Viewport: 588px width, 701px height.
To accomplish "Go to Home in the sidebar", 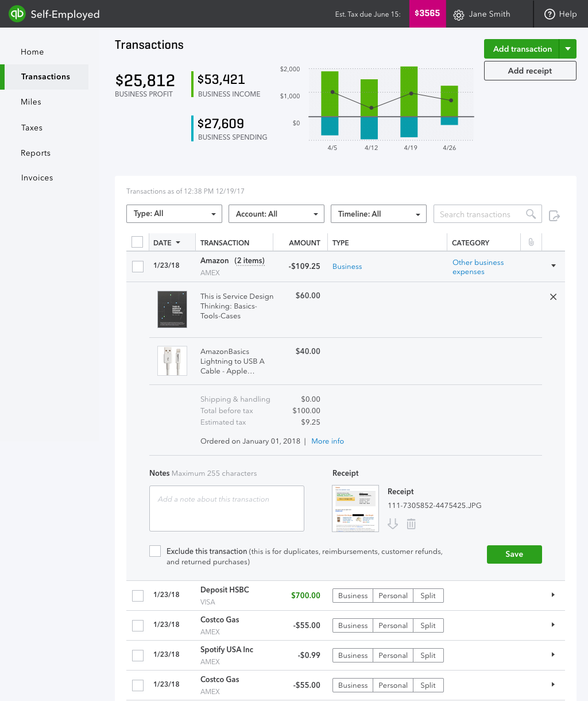I will [32, 52].
